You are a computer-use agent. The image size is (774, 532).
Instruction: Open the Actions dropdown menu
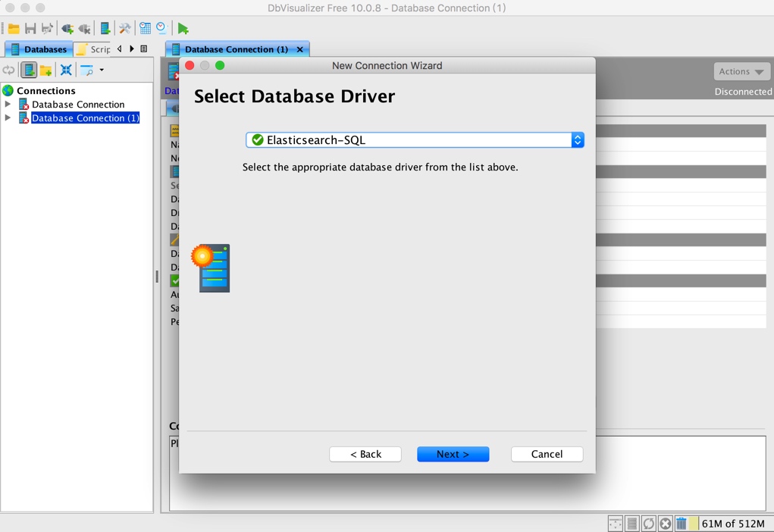(x=741, y=71)
